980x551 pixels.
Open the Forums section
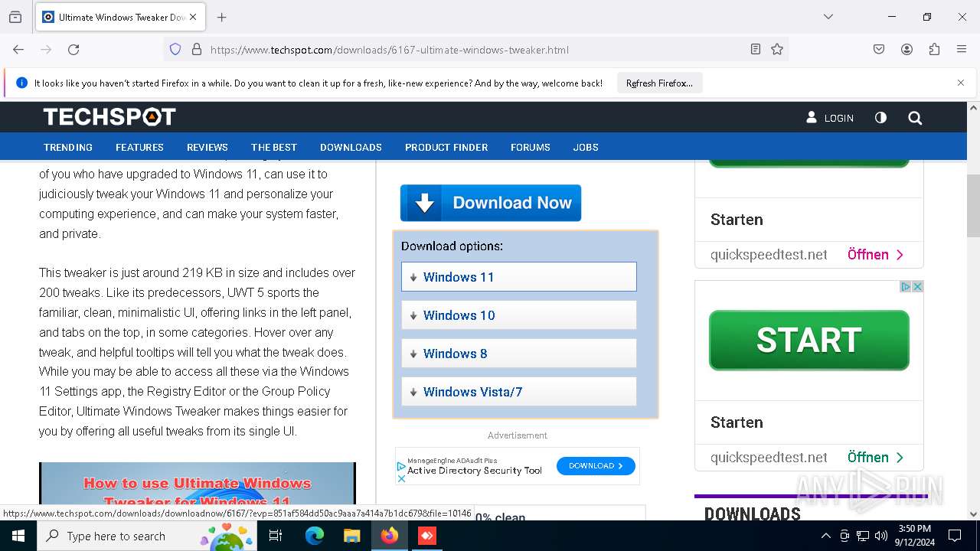[531, 147]
